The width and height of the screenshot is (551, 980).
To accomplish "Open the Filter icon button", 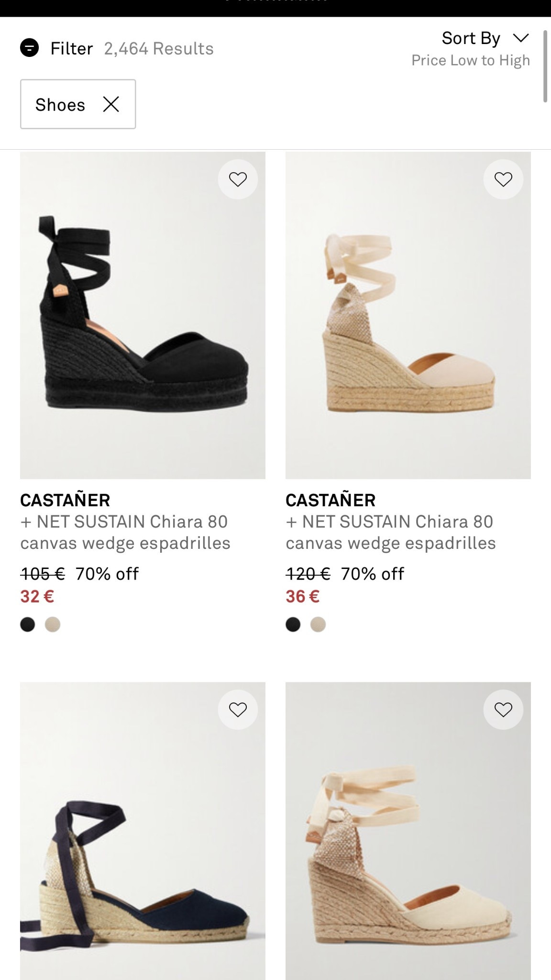I will (x=29, y=48).
